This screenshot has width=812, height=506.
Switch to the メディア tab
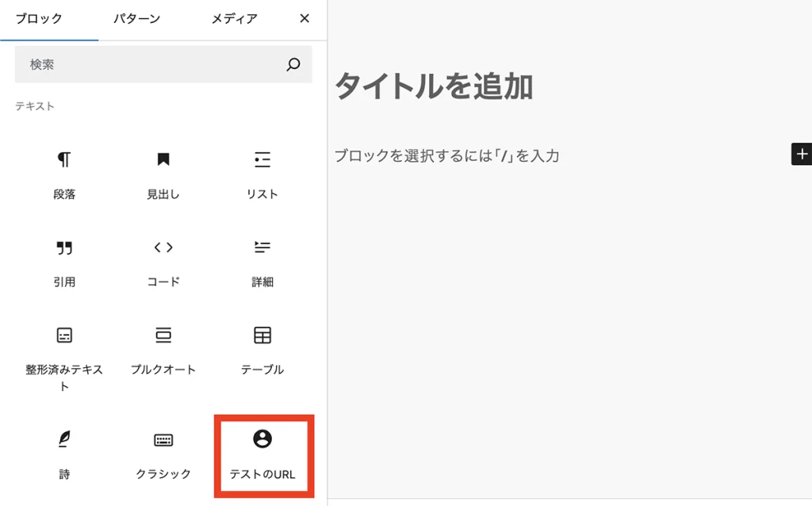pyautogui.click(x=235, y=17)
